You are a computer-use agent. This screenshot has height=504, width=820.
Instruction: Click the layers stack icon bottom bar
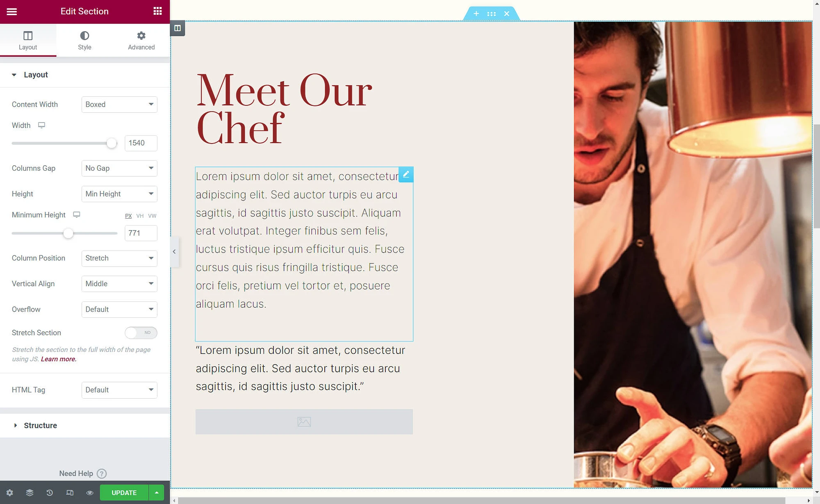(x=29, y=492)
